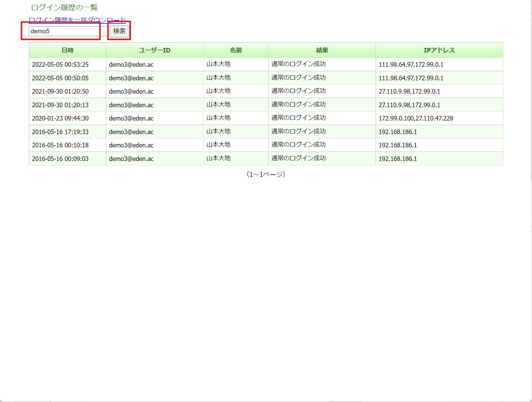Click 通常のログイン成功 in the 2022-05-05 00:53:25 row
Image resolution: width=532 pixels, height=402 pixels.
point(298,64)
